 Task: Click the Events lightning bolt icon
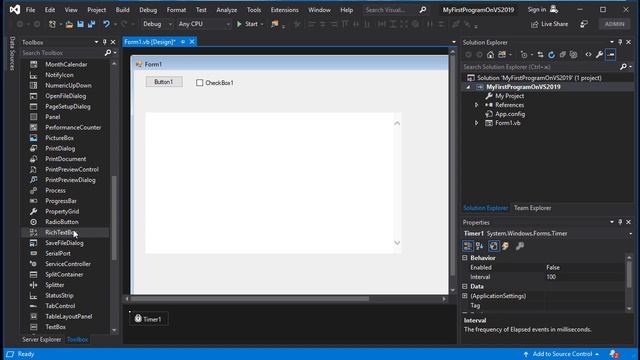coord(505,246)
